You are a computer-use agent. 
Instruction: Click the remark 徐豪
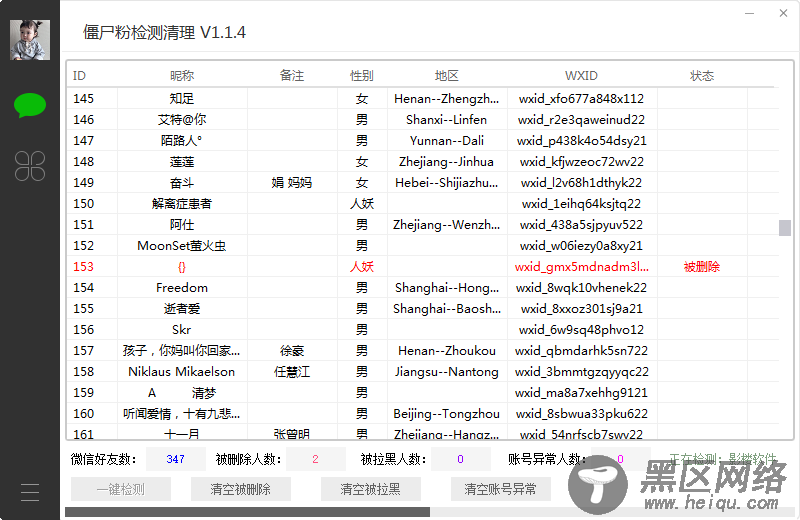coord(292,351)
